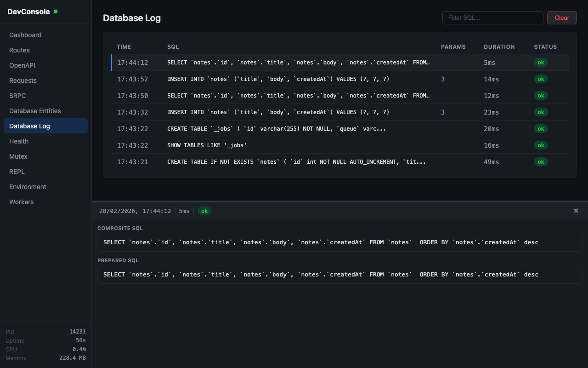Click the 20ms duration cell

[x=492, y=129]
